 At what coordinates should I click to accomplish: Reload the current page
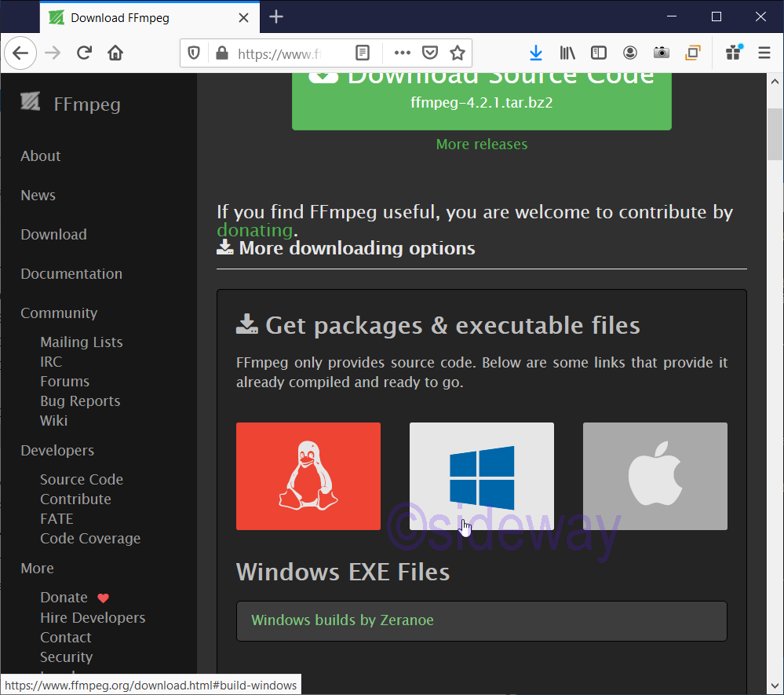point(84,53)
